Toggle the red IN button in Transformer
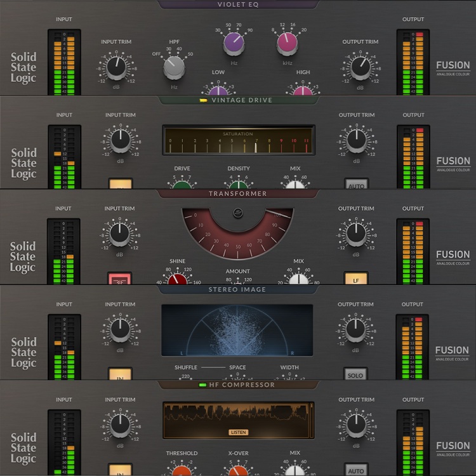The image size is (476, 476). click(119, 279)
